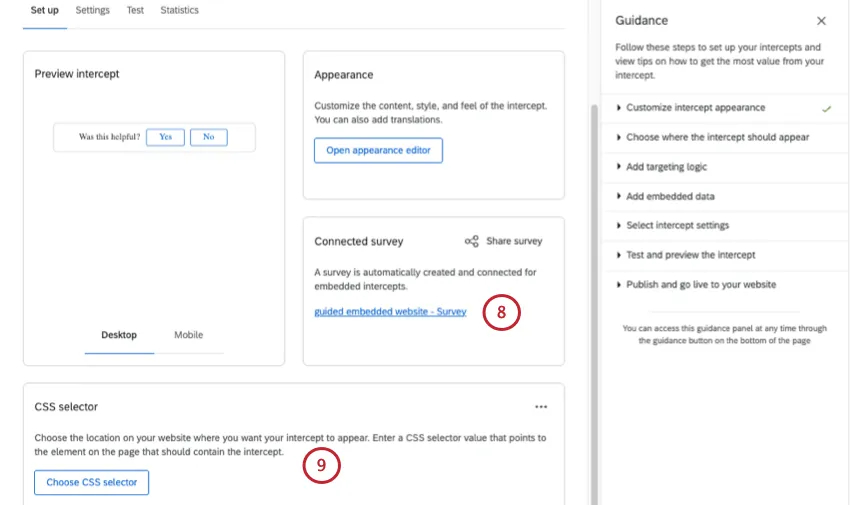Switch to the Settings tab

click(93, 10)
